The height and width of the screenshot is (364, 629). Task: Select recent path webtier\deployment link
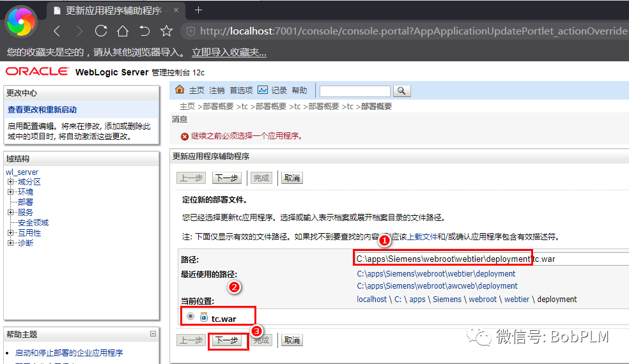tap(436, 274)
